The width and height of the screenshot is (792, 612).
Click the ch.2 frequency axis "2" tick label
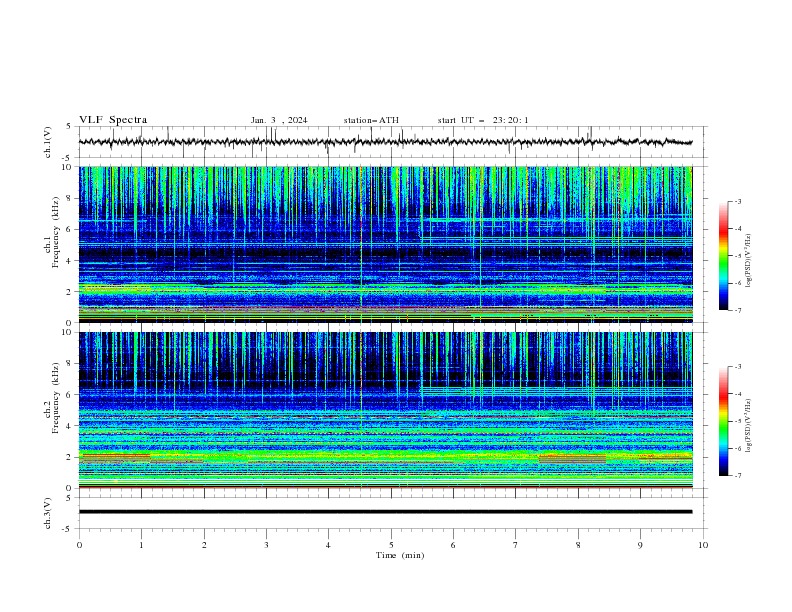pos(69,457)
